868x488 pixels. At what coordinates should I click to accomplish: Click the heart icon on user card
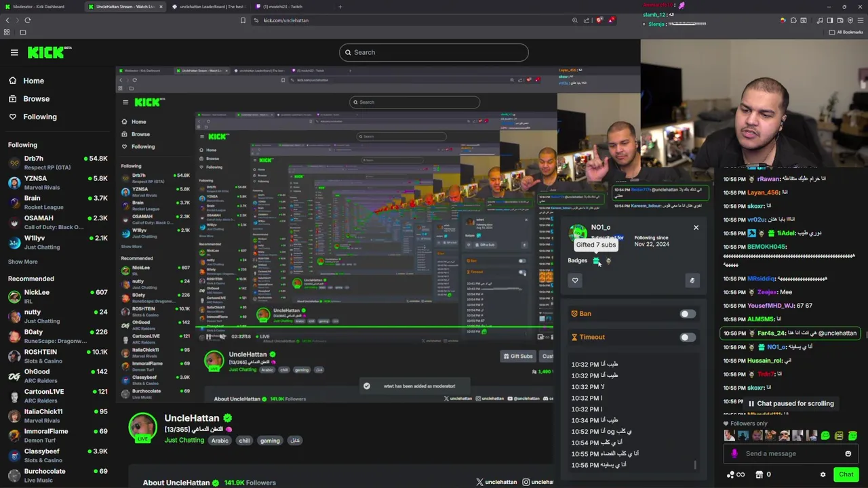575,281
